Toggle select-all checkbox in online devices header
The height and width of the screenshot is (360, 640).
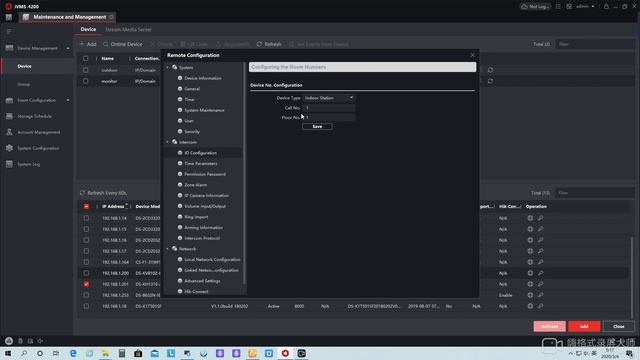86,207
